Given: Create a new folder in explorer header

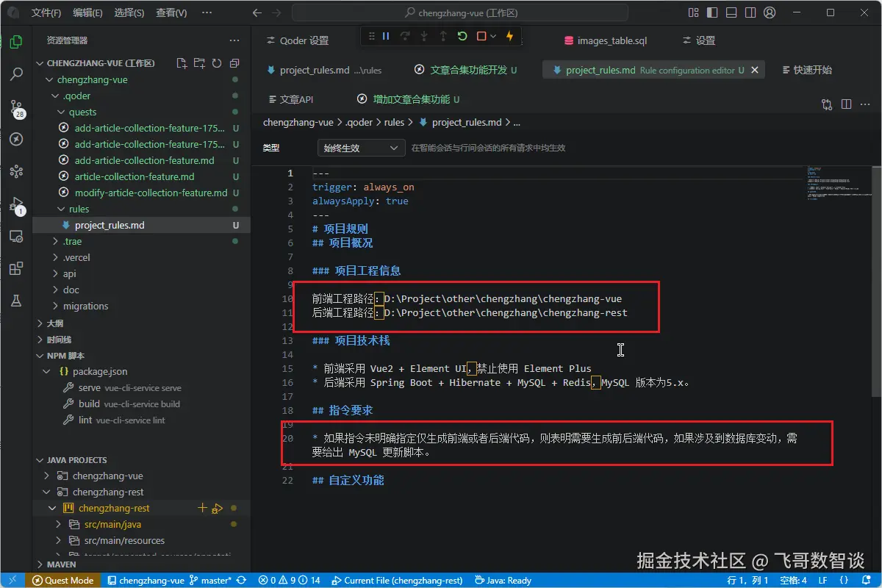Looking at the screenshot, I should (x=199, y=63).
